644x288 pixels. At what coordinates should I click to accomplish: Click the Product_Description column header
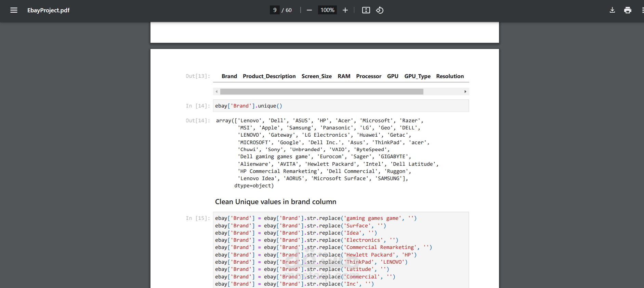(x=269, y=76)
